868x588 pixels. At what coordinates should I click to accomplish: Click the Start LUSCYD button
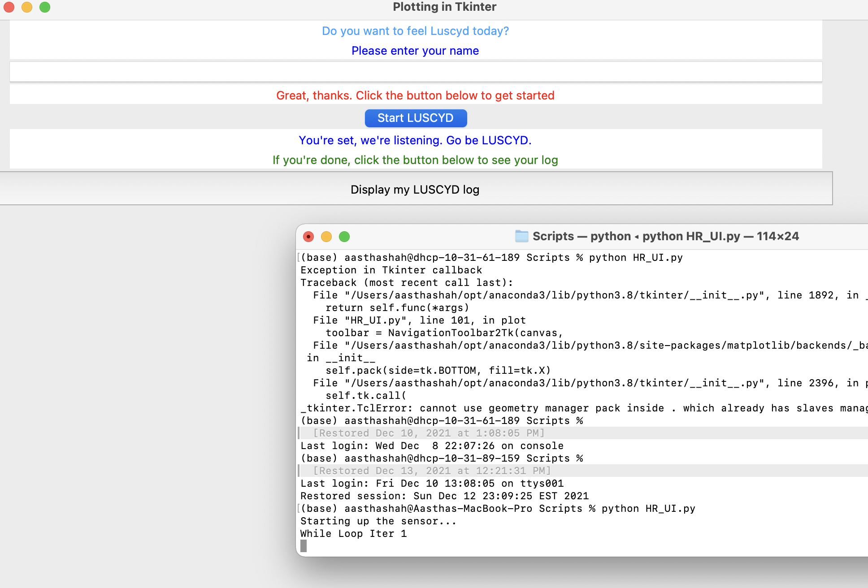coord(416,118)
